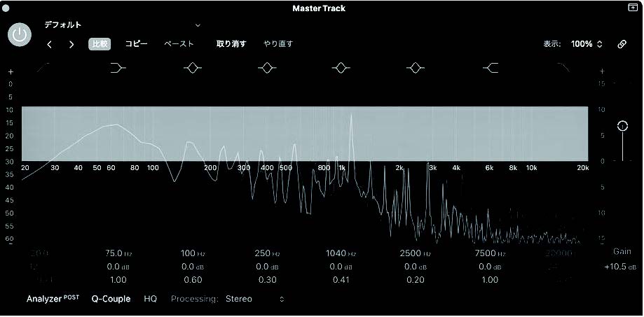Open the Processing Stereo dropdown
This screenshot has height=317, width=644.
(x=254, y=299)
